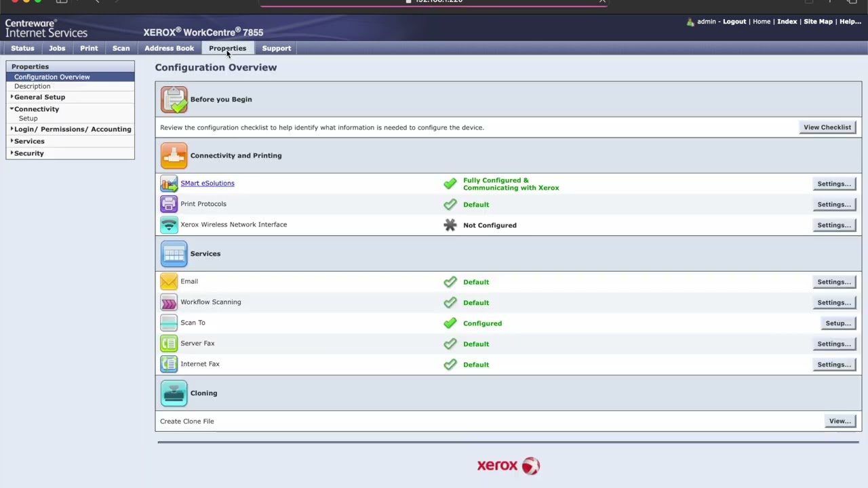Click the Email Default checkmark icon
Image resolution: width=868 pixels, height=488 pixels.
[450, 282]
